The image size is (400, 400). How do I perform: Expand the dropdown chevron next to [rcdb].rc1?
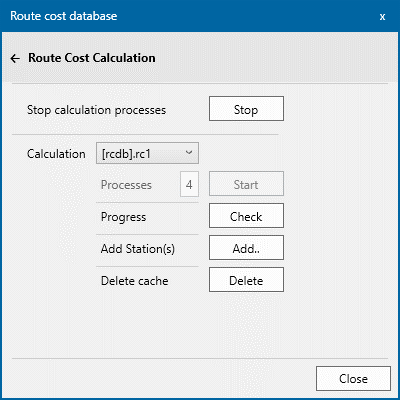(x=189, y=153)
